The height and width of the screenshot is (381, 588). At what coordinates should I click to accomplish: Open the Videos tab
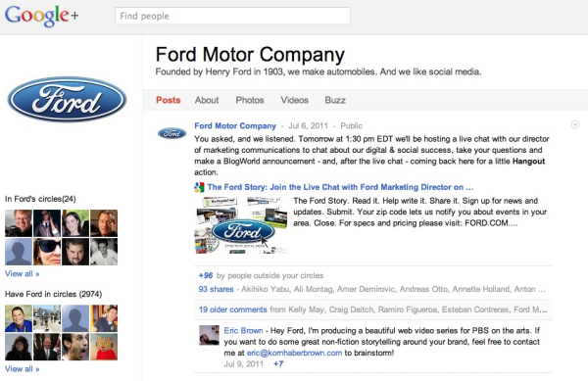(295, 100)
